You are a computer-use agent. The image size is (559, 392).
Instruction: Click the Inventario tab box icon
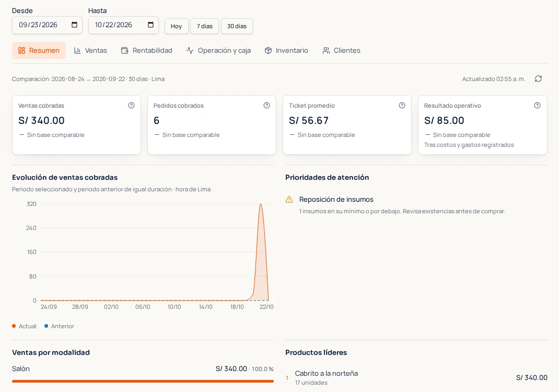(268, 50)
